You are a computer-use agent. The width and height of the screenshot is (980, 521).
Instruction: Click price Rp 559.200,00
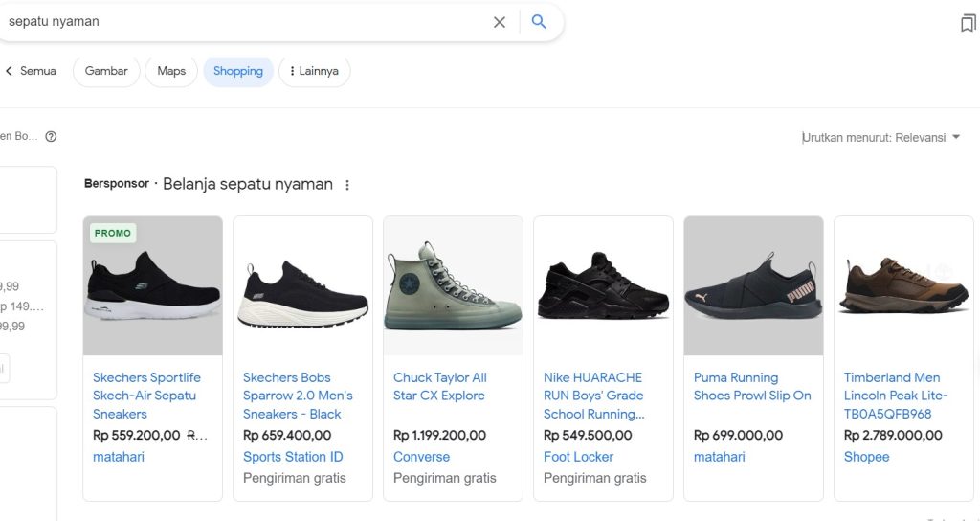(x=136, y=435)
